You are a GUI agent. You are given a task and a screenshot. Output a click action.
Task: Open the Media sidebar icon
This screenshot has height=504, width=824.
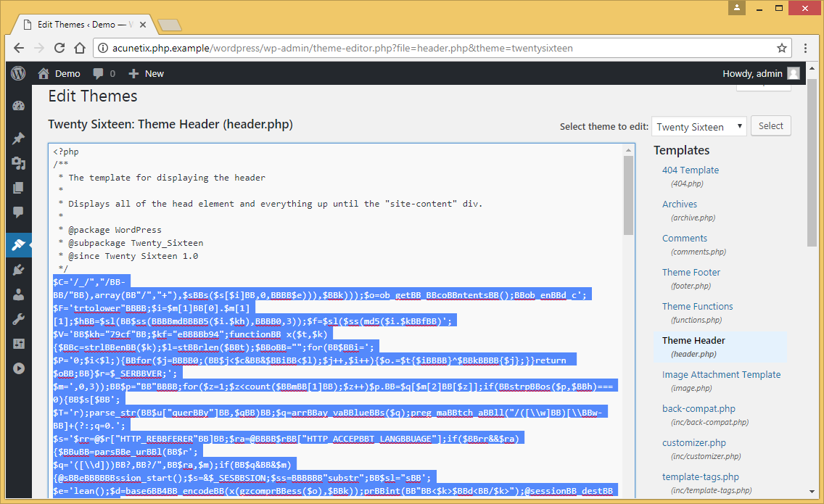coord(18,163)
